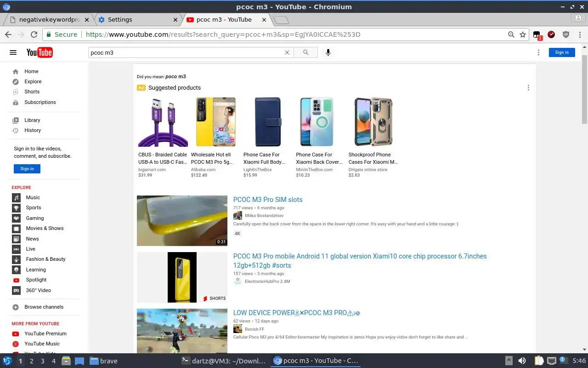This screenshot has width=588, height=368.
Task: Open YouTube settings three-dot menu
Action: click(x=538, y=52)
